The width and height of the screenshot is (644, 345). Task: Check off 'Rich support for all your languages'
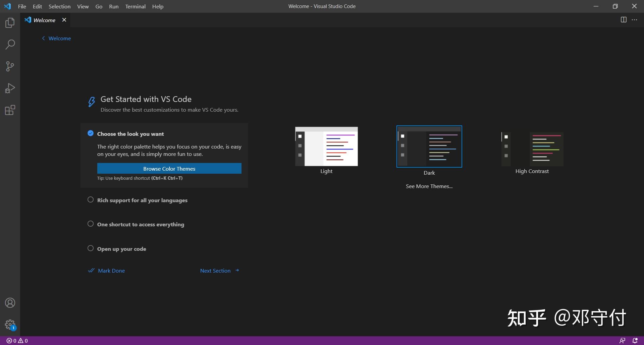pos(90,199)
